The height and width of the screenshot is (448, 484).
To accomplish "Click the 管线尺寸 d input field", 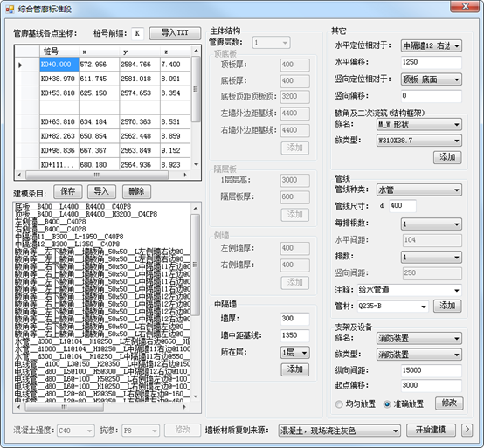I will [403, 206].
